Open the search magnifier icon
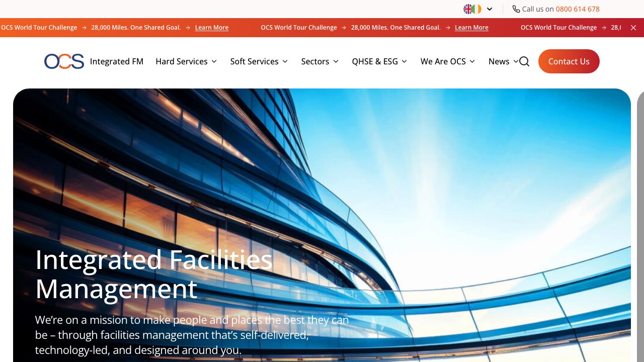644x362 pixels. pos(524,61)
